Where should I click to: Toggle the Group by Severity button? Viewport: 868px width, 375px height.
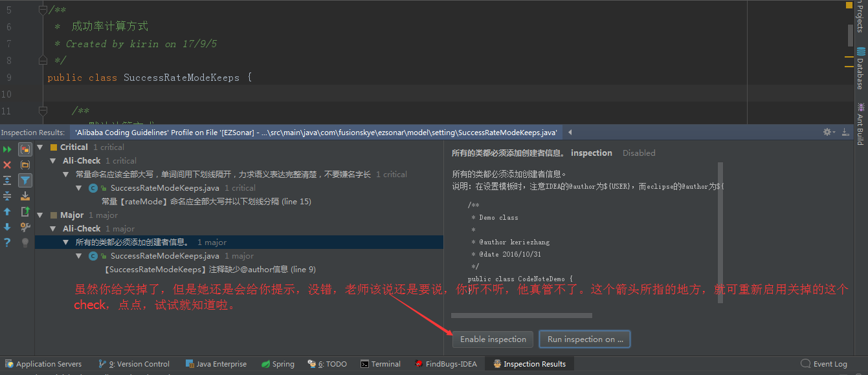25,149
